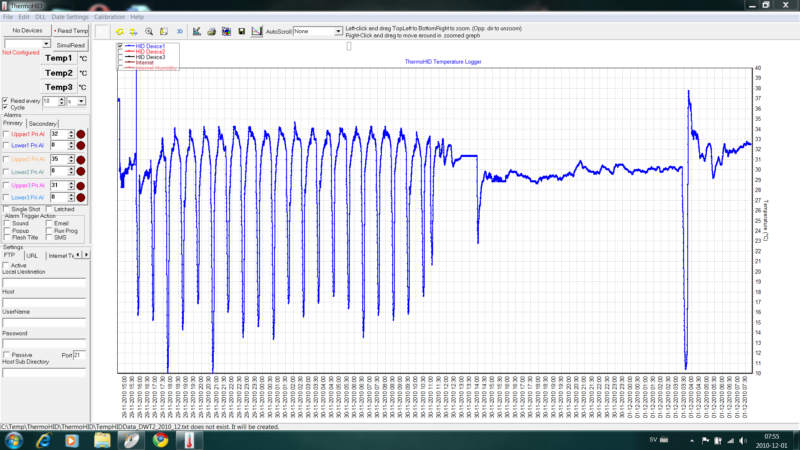
Task: Click the graph edit chart icon
Action: point(196,31)
